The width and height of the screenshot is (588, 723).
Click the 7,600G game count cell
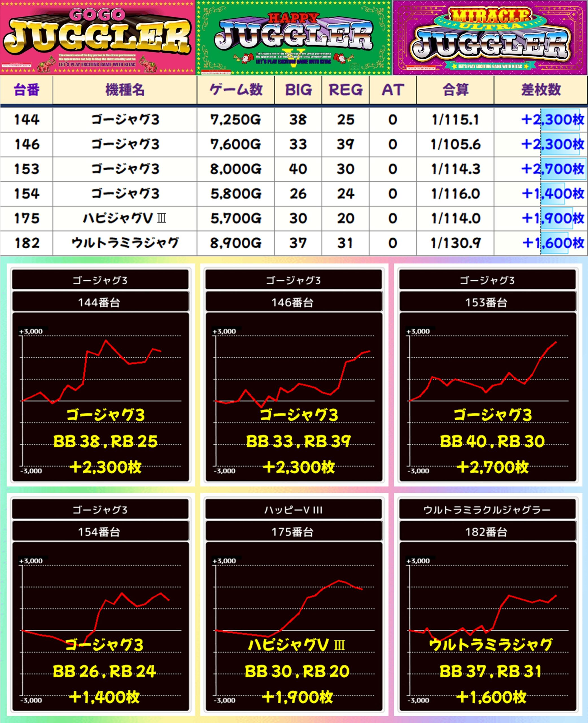pos(236,144)
